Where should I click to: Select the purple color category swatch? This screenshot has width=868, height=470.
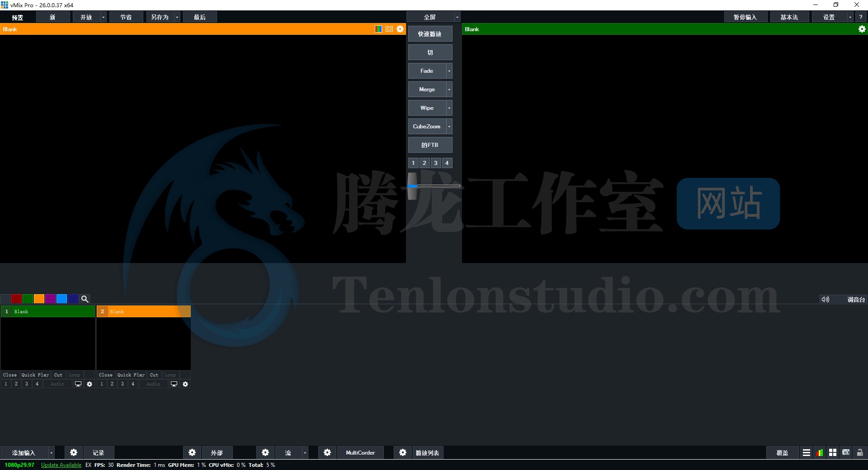[x=50, y=299]
